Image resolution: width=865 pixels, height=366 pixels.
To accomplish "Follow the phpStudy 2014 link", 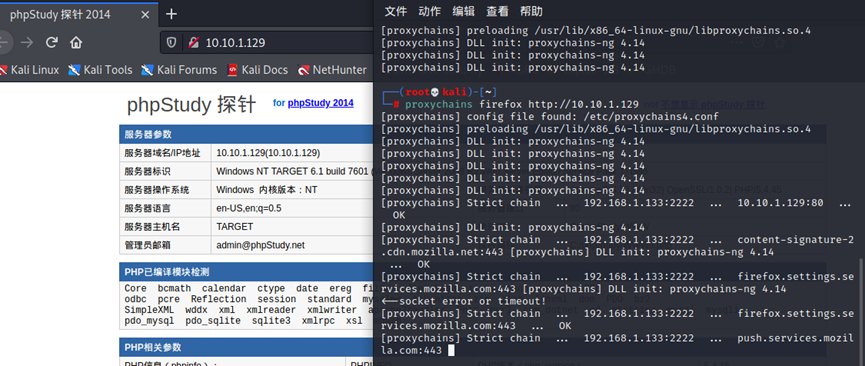I will click(321, 103).
